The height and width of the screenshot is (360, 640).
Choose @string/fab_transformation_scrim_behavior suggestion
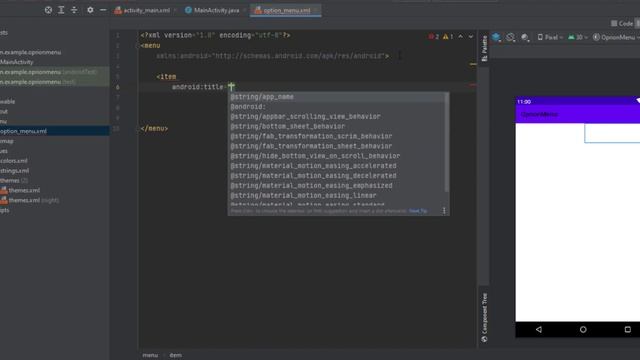336,136
